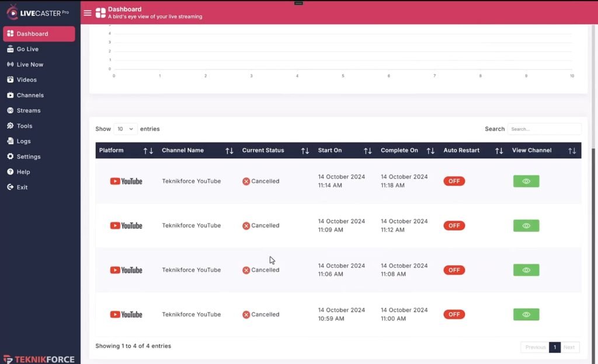Expand the Show entries count dropdown
This screenshot has height=364, width=598.
[125, 129]
